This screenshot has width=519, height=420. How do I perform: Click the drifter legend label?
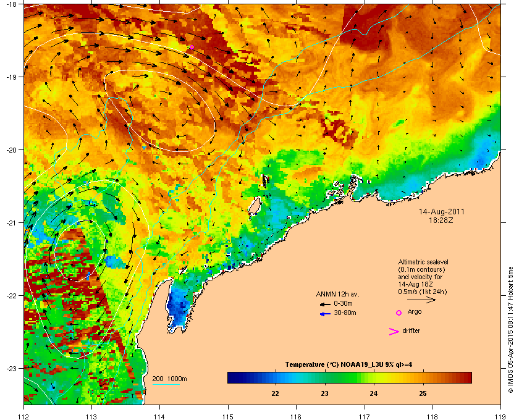pos(411,330)
